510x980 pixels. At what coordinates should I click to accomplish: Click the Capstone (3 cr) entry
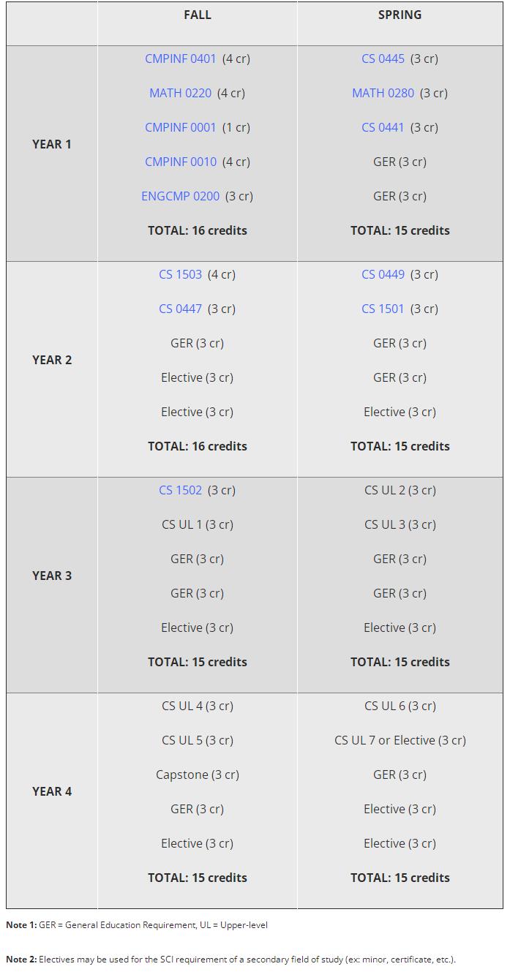pos(198,774)
